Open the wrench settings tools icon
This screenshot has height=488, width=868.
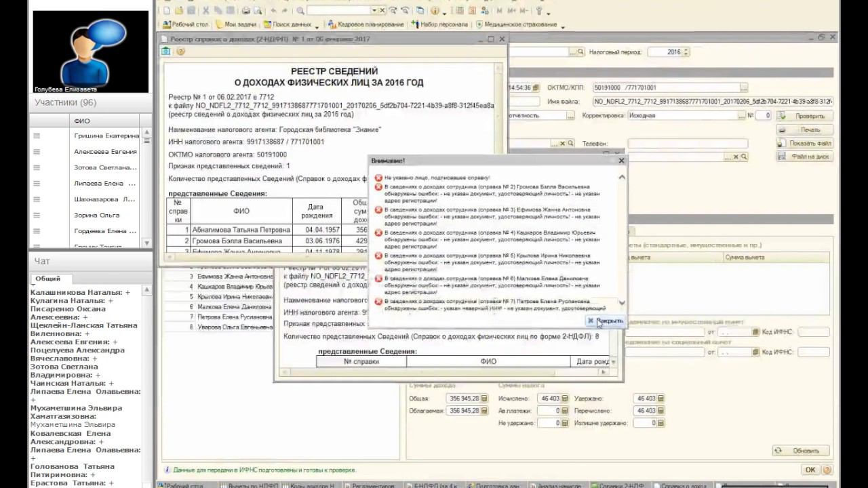[x=539, y=10]
